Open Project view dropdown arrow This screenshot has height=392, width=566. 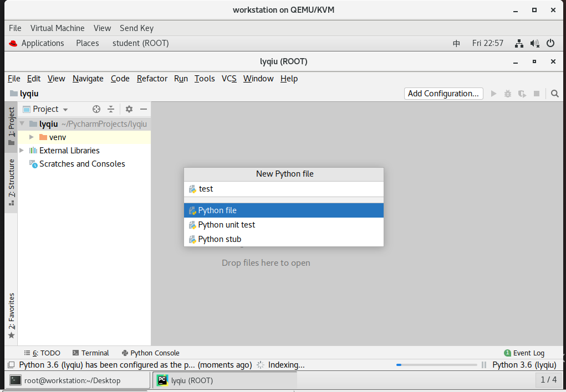click(65, 110)
